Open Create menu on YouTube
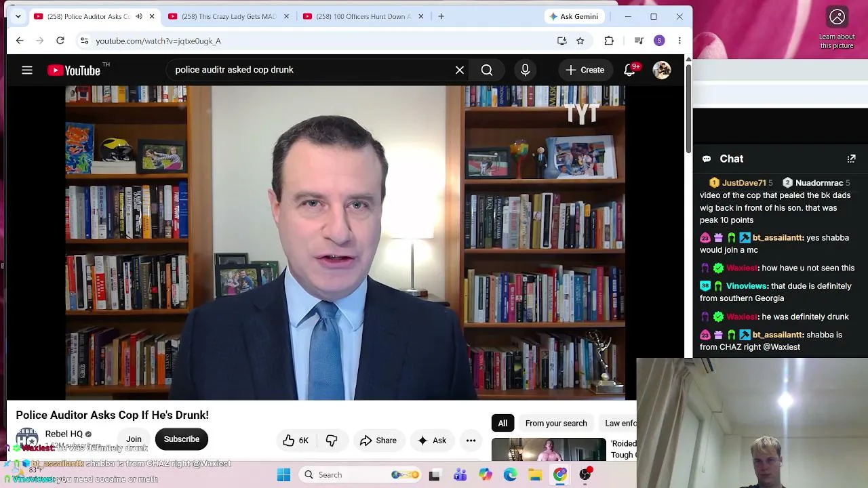 tap(585, 70)
